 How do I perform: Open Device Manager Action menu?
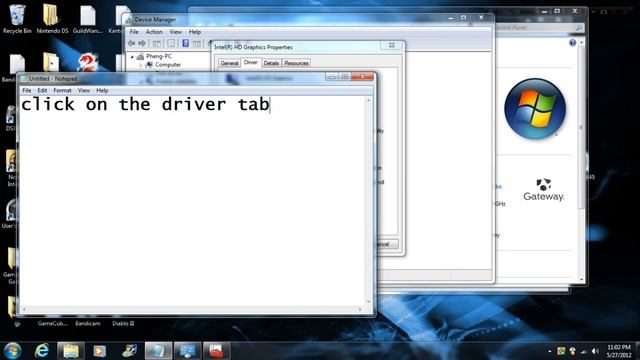click(x=154, y=31)
